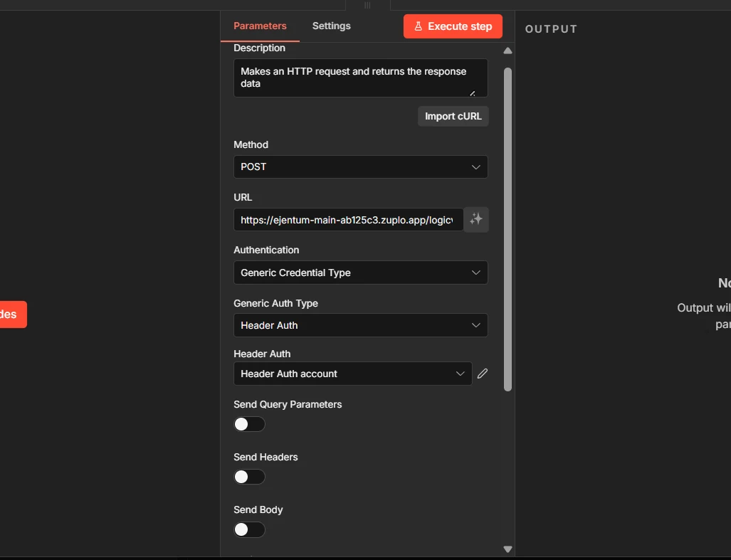The image size is (731, 560).
Task: Open the Method dropdown showing POST
Action: pos(360,167)
